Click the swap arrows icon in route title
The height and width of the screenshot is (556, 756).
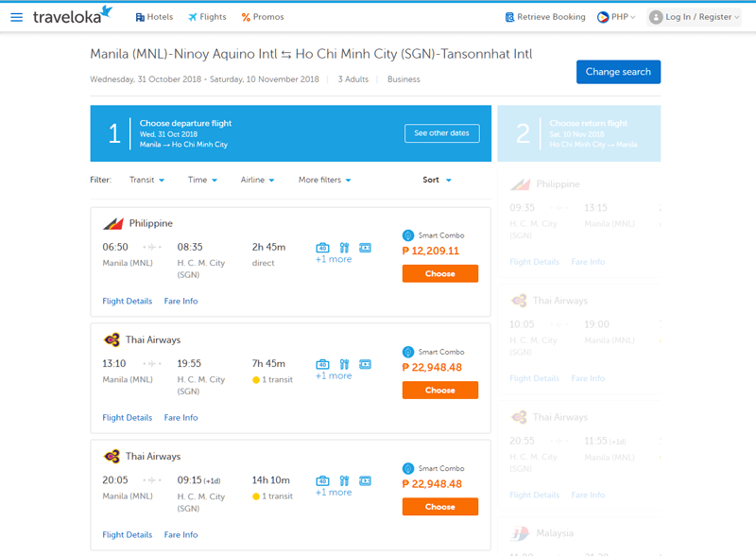[286, 55]
